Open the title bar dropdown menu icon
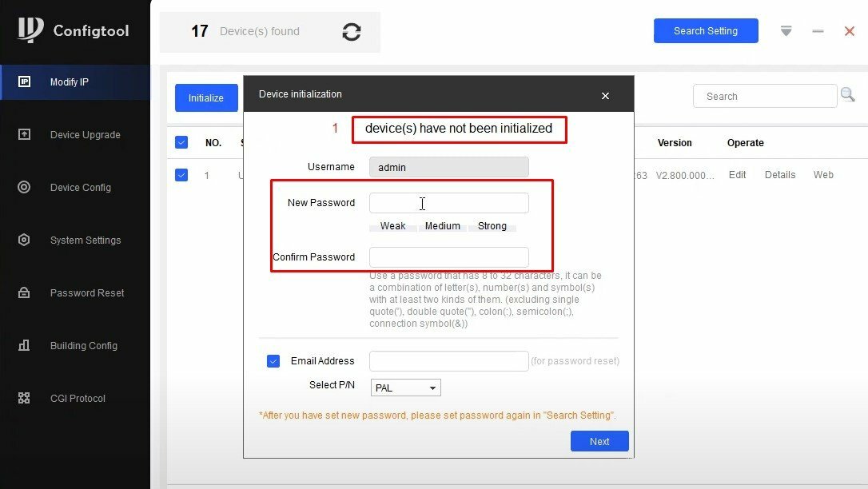868x489 pixels. coord(786,31)
